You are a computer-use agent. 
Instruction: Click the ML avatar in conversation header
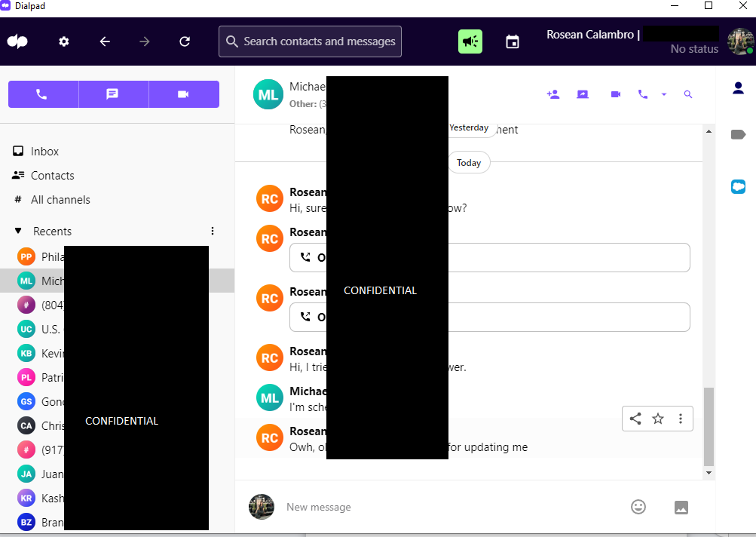[x=268, y=94]
